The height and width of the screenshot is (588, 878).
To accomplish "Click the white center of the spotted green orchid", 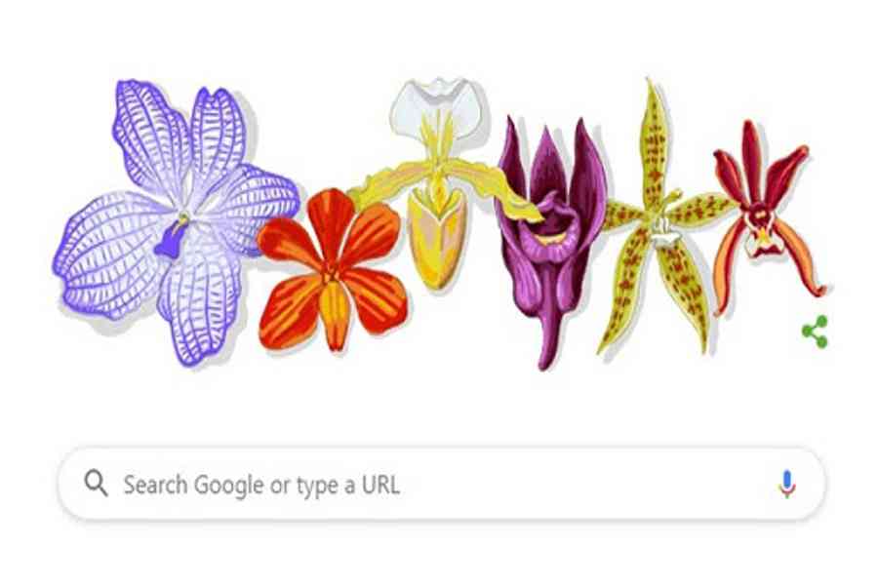I will [x=665, y=233].
